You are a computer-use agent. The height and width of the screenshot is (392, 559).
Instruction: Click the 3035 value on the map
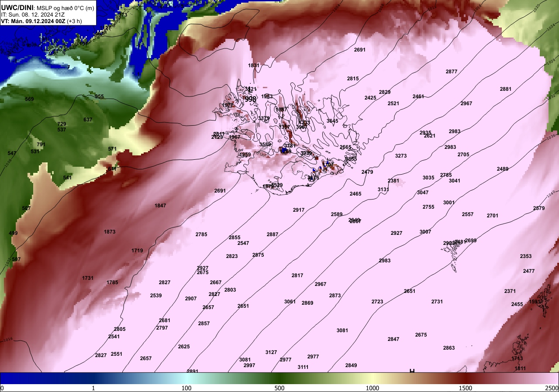428,178
